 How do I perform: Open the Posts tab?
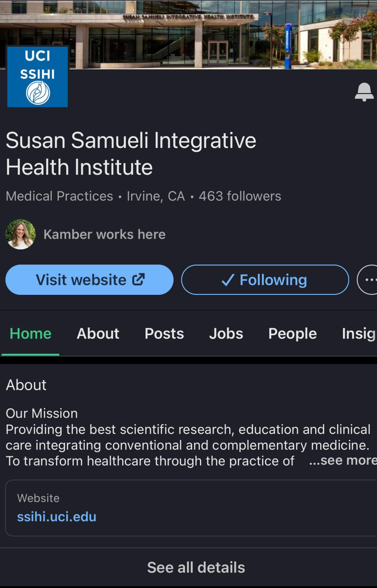(x=164, y=334)
